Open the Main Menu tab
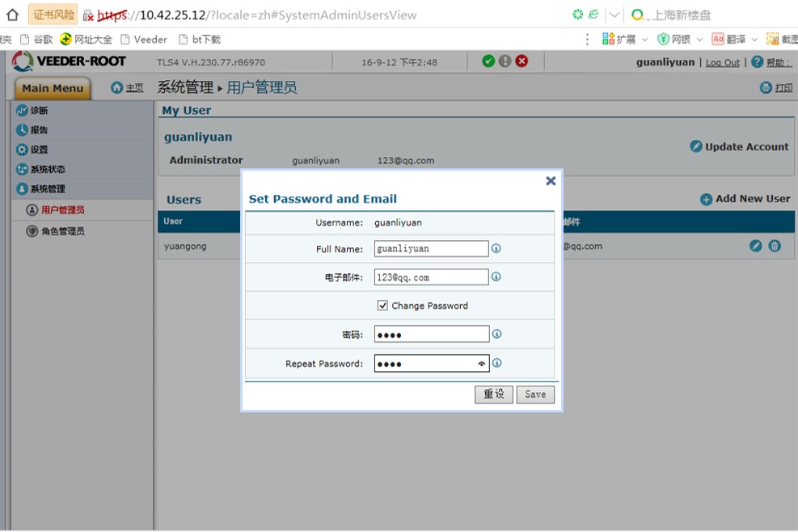The image size is (798, 532). 53,88
